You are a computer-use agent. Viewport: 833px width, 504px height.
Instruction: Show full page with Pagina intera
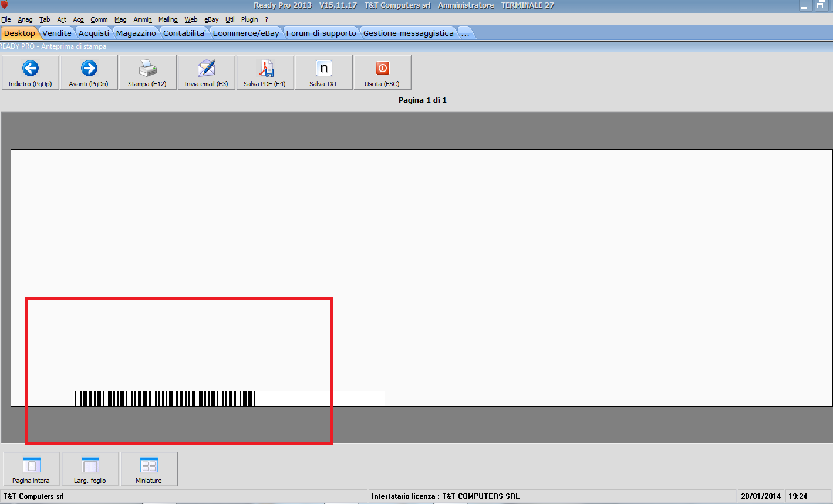point(31,469)
